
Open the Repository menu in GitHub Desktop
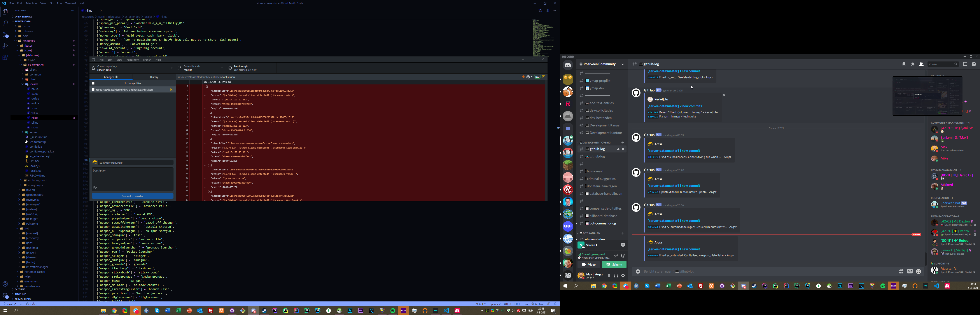(x=132, y=60)
